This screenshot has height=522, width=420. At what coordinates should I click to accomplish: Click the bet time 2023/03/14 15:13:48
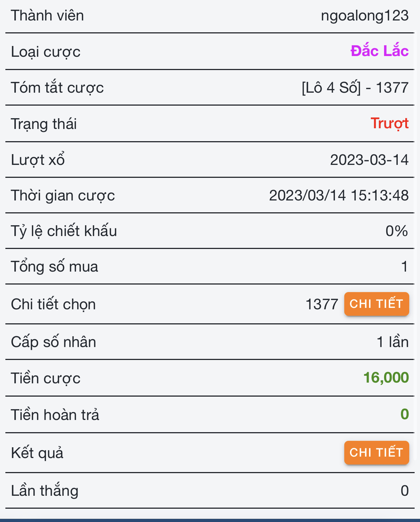coord(339,195)
